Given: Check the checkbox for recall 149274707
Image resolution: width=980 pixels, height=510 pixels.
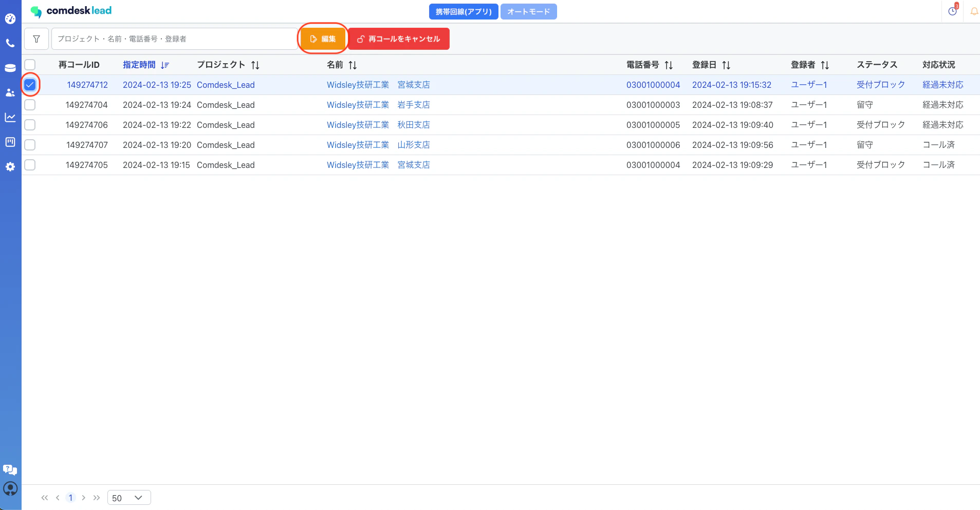Looking at the screenshot, I should point(30,145).
